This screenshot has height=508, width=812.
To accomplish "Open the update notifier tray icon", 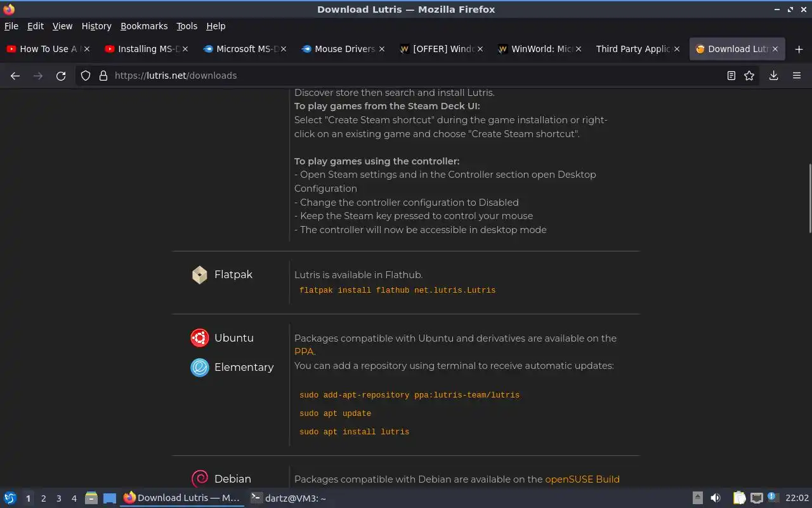I will pos(772,498).
